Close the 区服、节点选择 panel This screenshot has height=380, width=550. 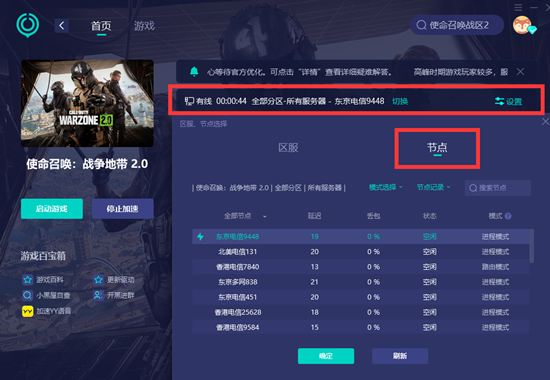tap(545, 122)
